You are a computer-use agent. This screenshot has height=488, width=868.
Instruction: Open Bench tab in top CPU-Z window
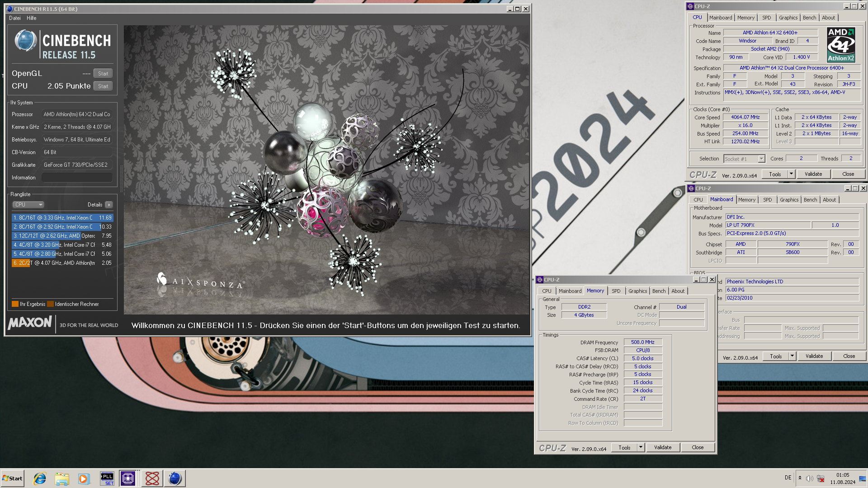[809, 18]
